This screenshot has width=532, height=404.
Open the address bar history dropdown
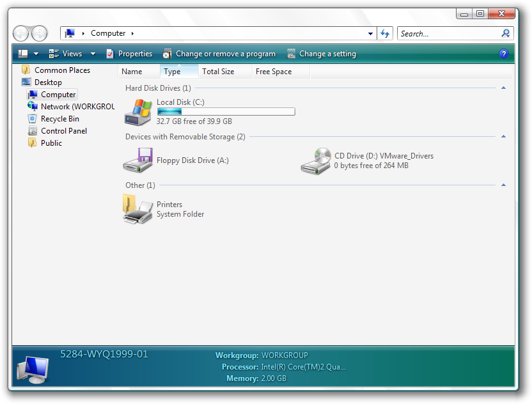click(370, 34)
